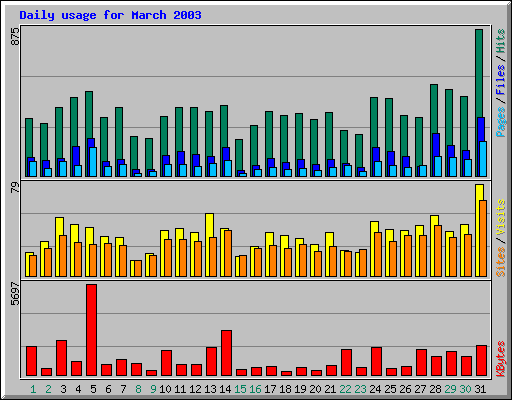Click day 8 on the x-axis
Image resolution: width=512 pixels, height=400 pixels.
coord(138,389)
